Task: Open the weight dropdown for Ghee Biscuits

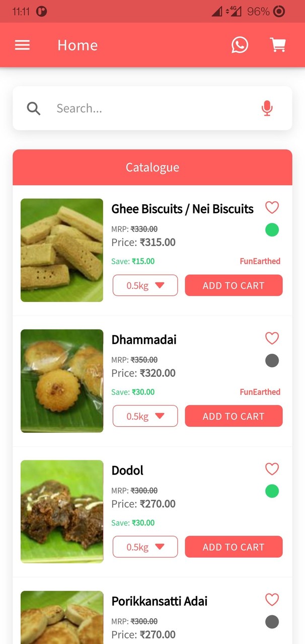Action: [145, 285]
